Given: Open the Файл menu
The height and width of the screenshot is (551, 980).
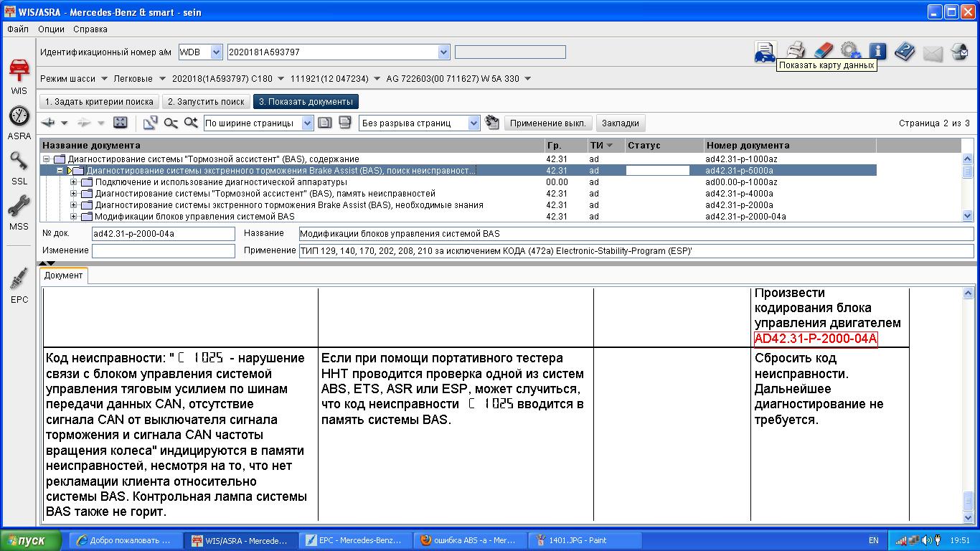Looking at the screenshot, I should (18, 29).
